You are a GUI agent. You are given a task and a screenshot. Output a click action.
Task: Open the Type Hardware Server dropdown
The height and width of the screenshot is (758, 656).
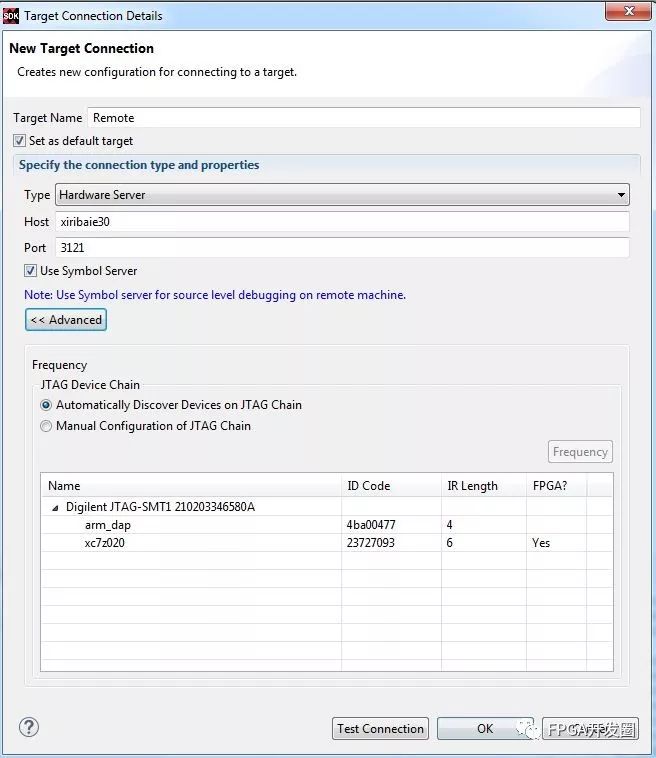point(341,195)
